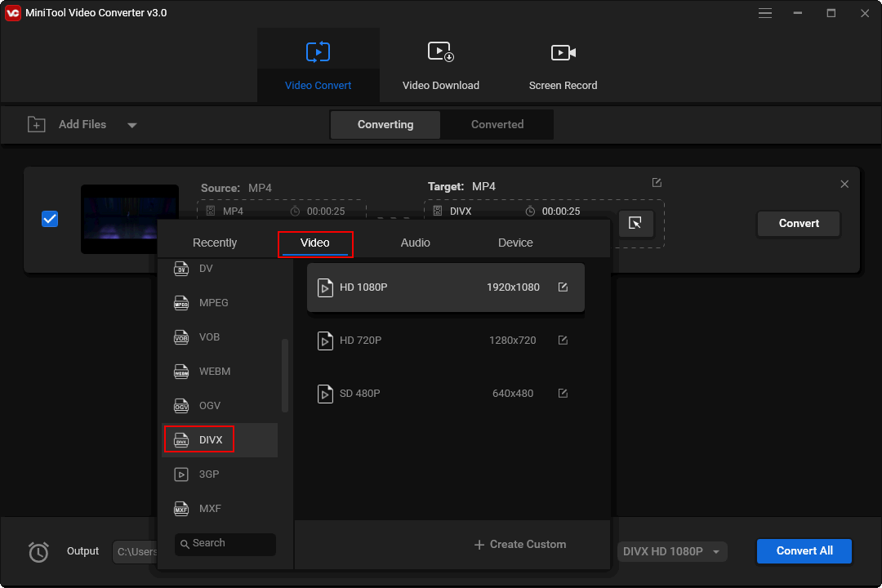
Task: Create a custom format profile
Action: 519,544
